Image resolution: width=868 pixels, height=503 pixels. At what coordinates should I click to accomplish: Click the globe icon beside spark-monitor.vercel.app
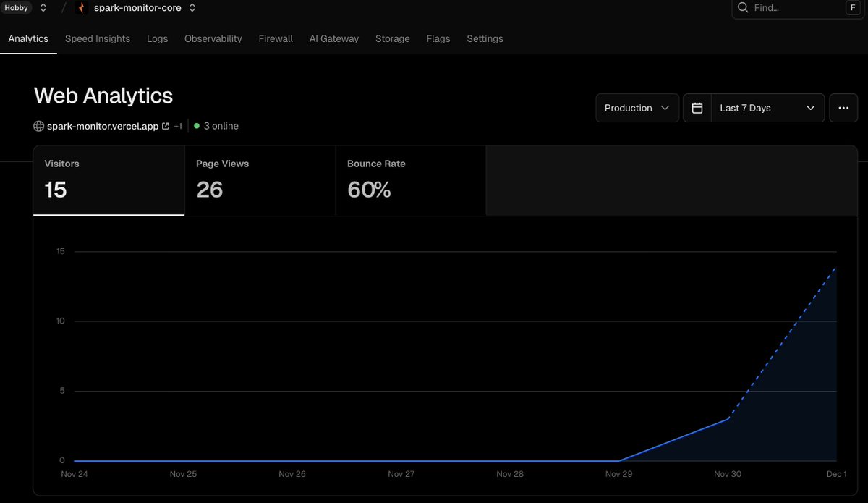(x=39, y=126)
